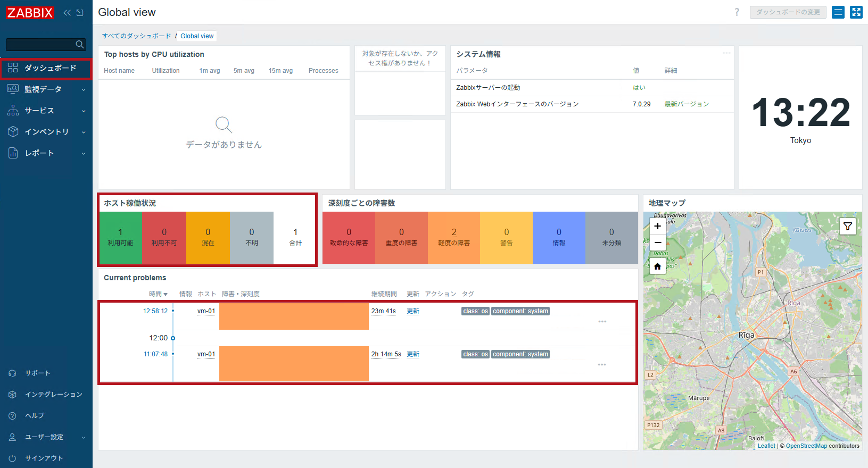
Task: Click host vm-01 in the 11:07:48 row
Action: (x=206, y=354)
